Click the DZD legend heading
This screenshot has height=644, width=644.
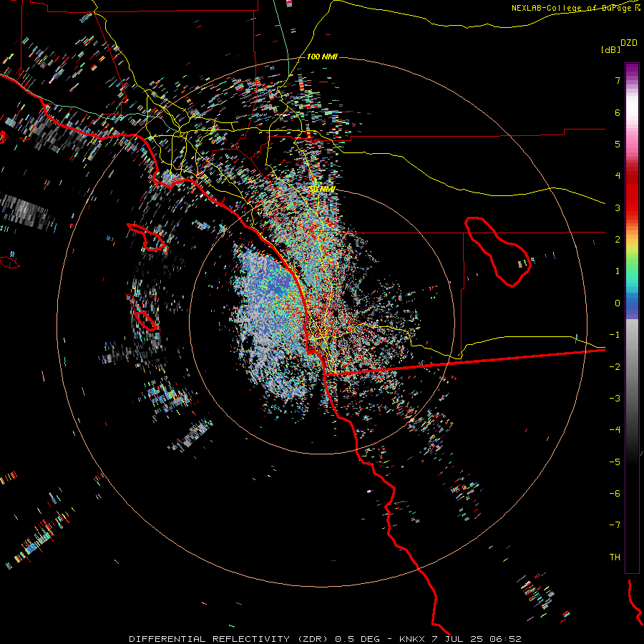click(x=629, y=43)
